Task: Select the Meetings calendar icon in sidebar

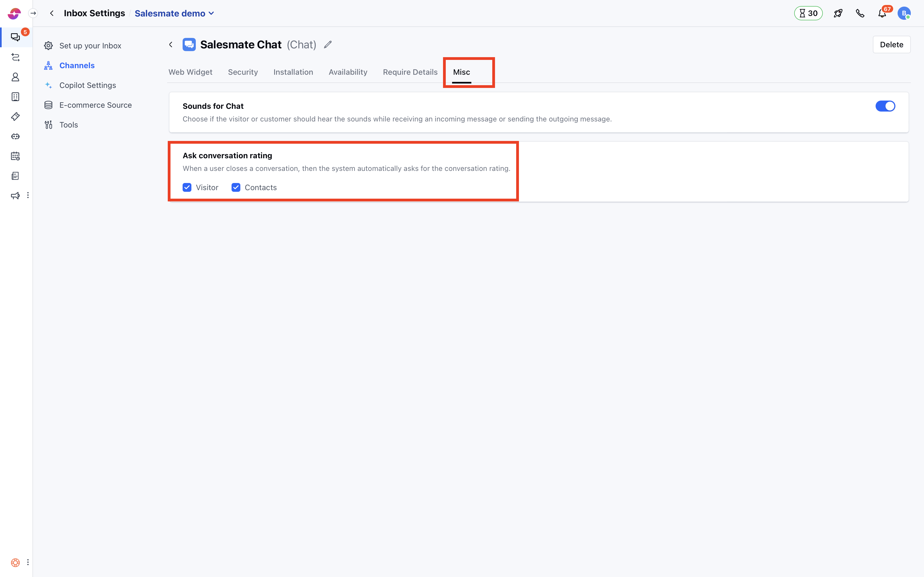Action: [x=15, y=156]
